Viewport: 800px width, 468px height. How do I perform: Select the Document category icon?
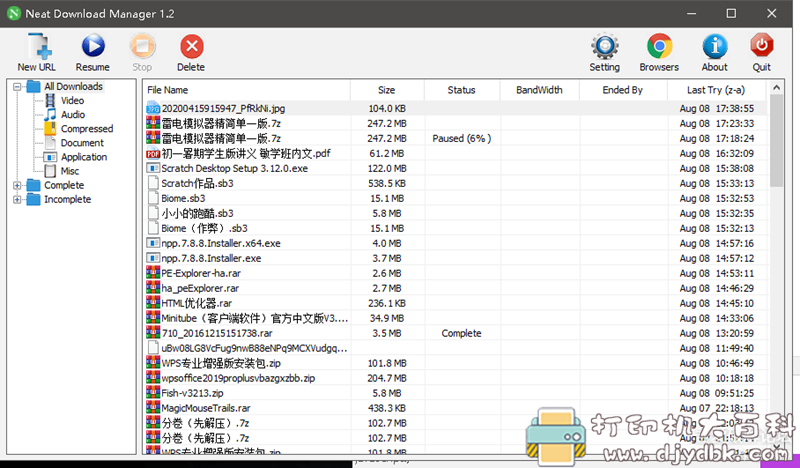tap(50, 143)
